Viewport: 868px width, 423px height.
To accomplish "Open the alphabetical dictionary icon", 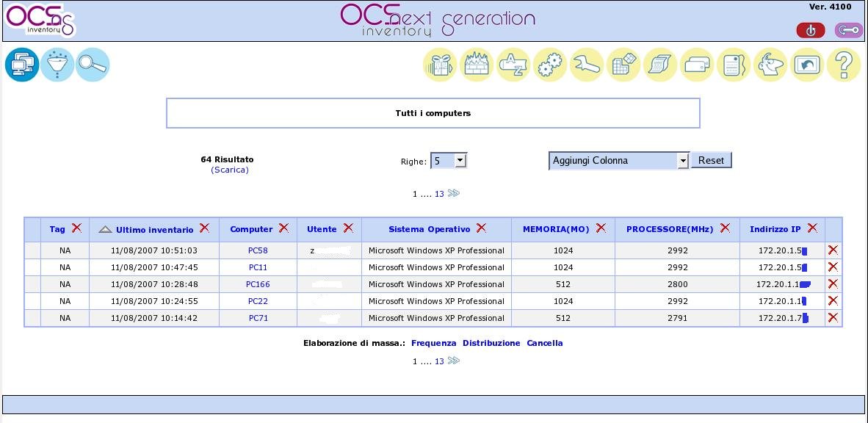I will click(x=513, y=65).
